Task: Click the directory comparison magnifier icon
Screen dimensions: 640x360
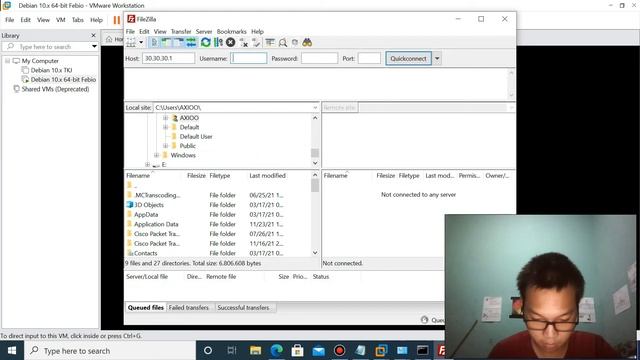Action: pos(282,42)
